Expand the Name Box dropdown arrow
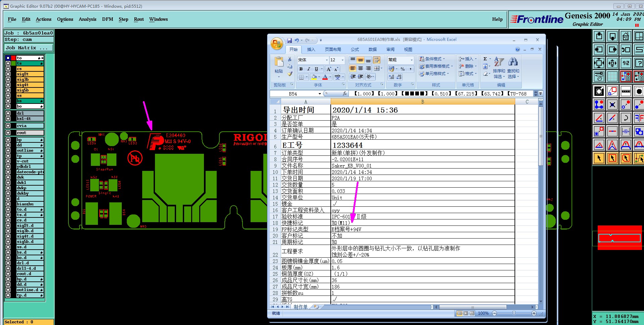The width and height of the screenshot is (644, 325). tap(320, 94)
